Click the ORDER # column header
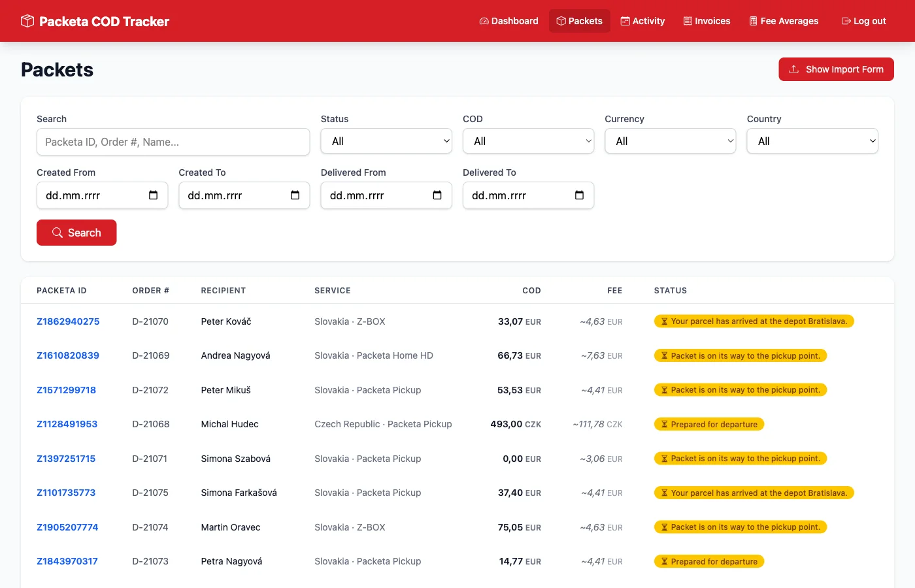Screen dimensions: 915x588 (x=150, y=291)
